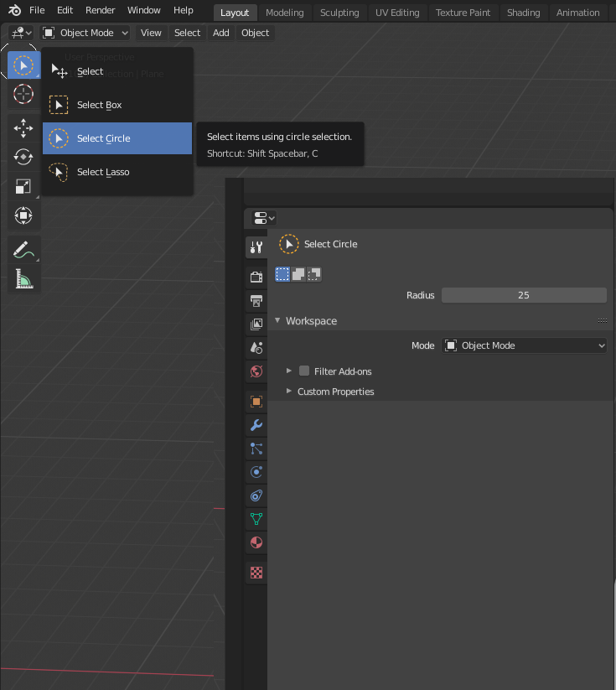Click the Layout workspace tab
This screenshot has height=690, width=616.
(x=235, y=13)
